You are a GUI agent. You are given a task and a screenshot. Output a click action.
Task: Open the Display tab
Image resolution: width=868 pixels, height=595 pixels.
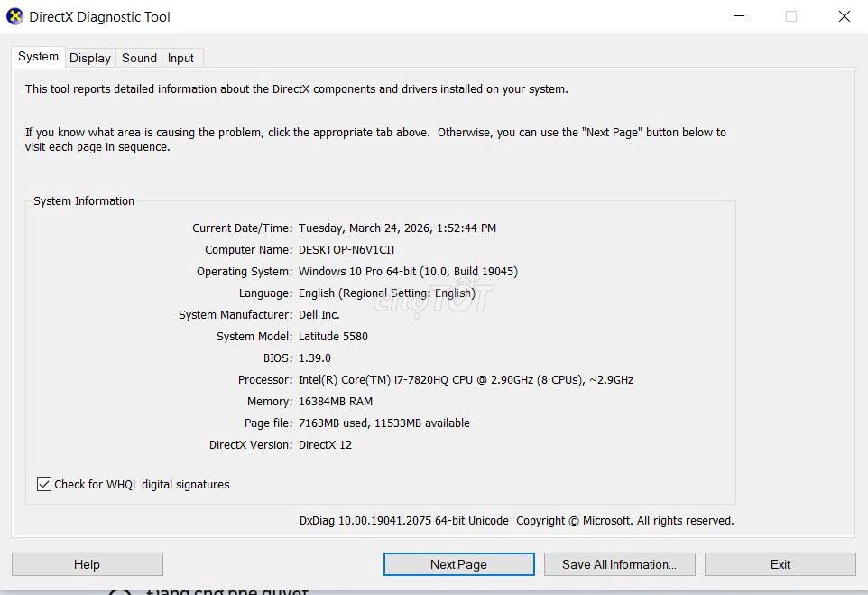pos(90,58)
